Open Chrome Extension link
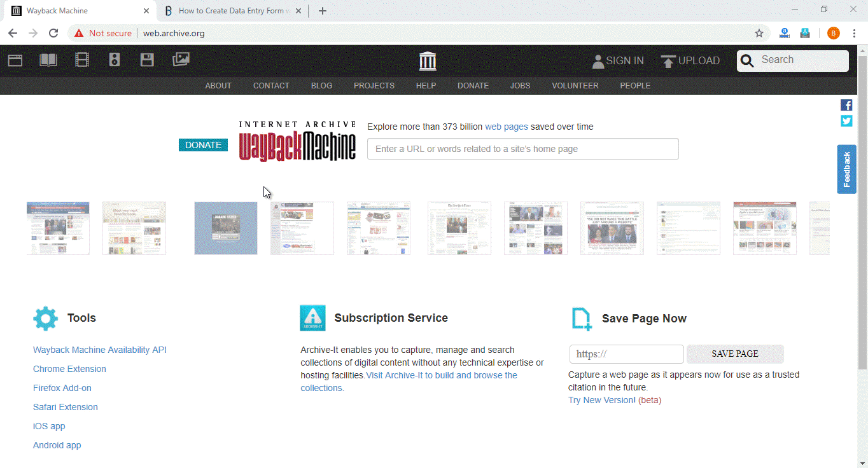The width and height of the screenshot is (868, 468). point(69,369)
